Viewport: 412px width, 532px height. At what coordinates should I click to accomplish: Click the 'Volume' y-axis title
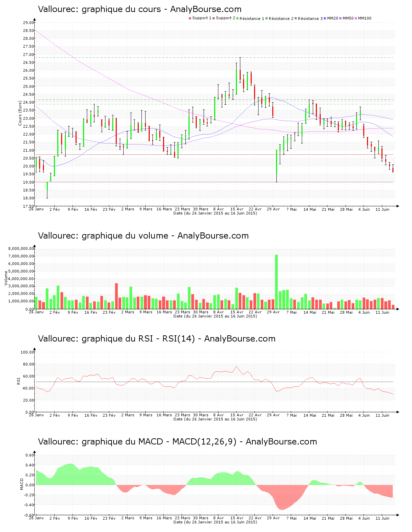[6, 278]
